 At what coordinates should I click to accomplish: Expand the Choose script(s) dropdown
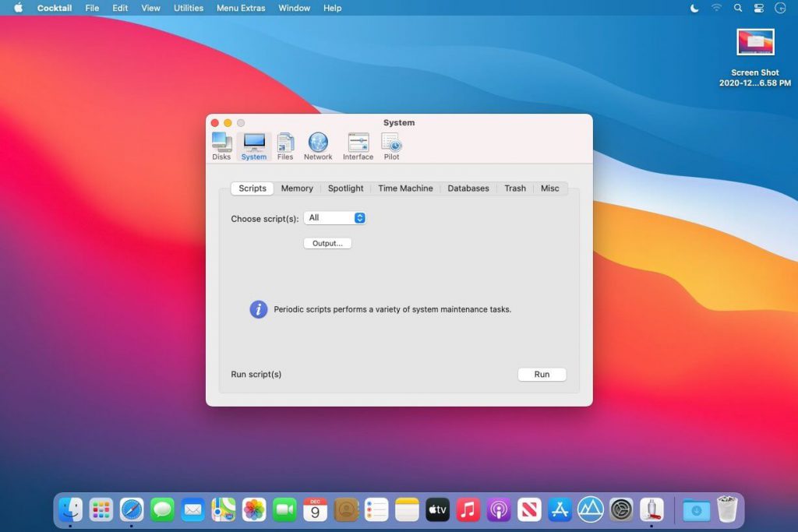click(334, 218)
